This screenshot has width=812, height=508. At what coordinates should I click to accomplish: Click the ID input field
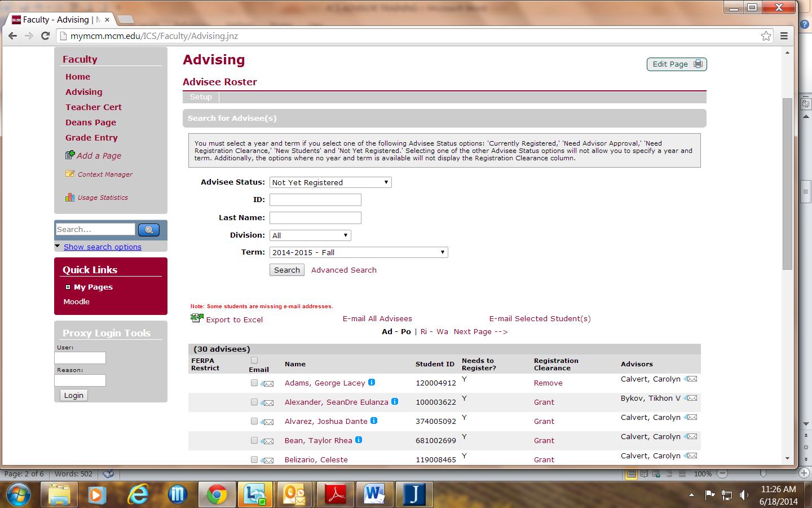tap(315, 200)
